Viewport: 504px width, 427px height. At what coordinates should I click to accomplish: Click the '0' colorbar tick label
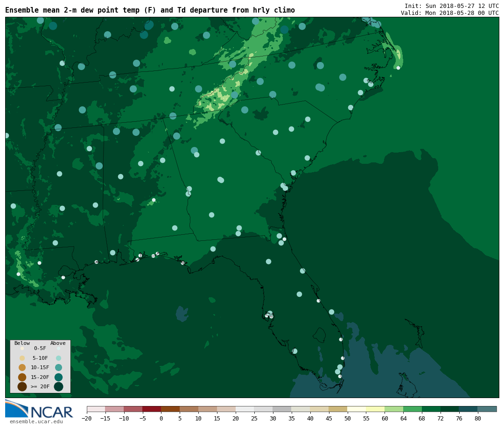(161, 418)
